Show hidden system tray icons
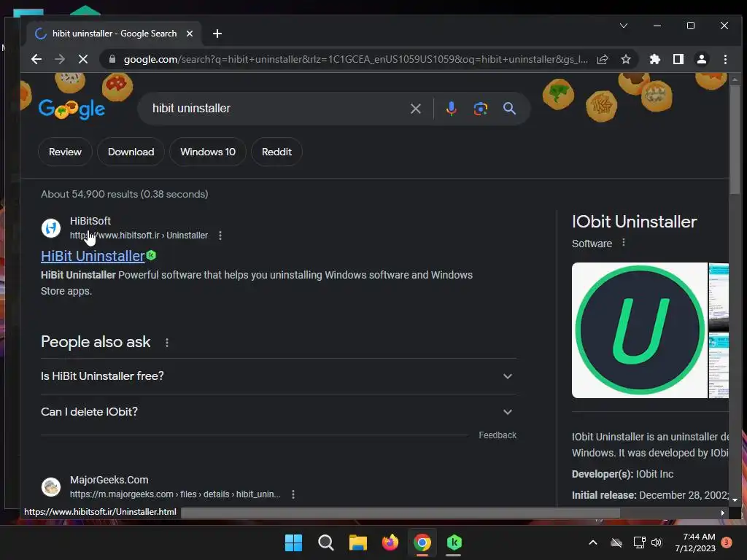Image resolution: width=747 pixels, height=560 pixels. (x=593, y=542)
